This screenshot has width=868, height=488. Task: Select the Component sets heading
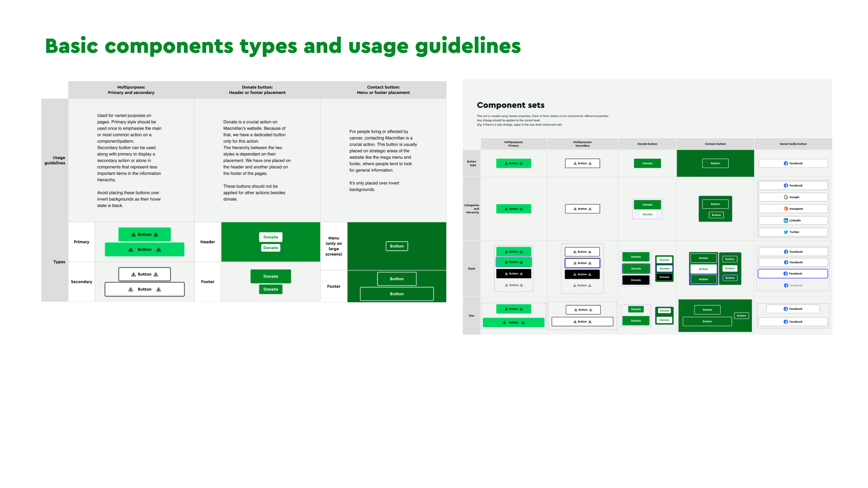(510, 105)
